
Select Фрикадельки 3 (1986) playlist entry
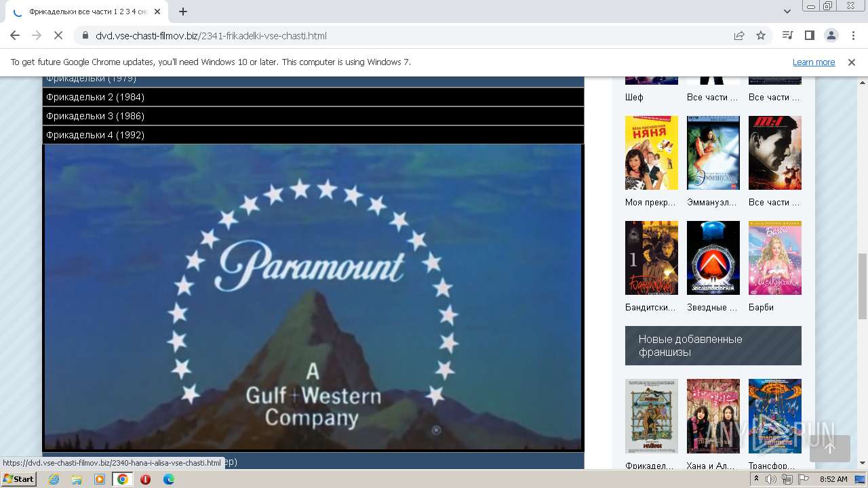tap(313, 116)
